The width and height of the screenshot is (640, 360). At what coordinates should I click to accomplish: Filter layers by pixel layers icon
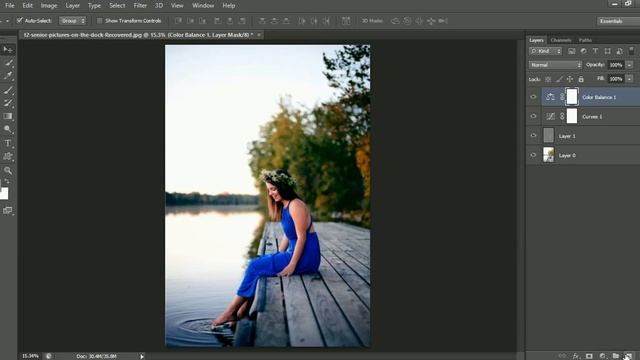(x=571, y=51)
